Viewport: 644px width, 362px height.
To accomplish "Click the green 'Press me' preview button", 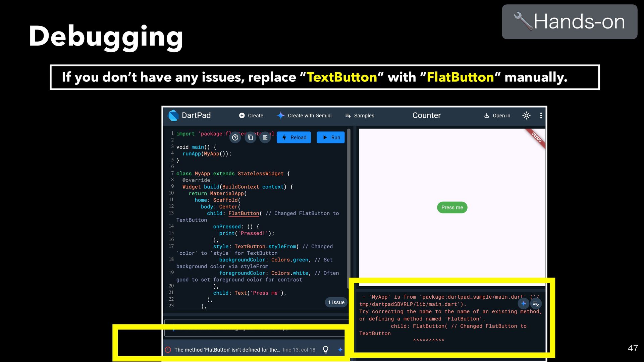I will click(452, 207).
